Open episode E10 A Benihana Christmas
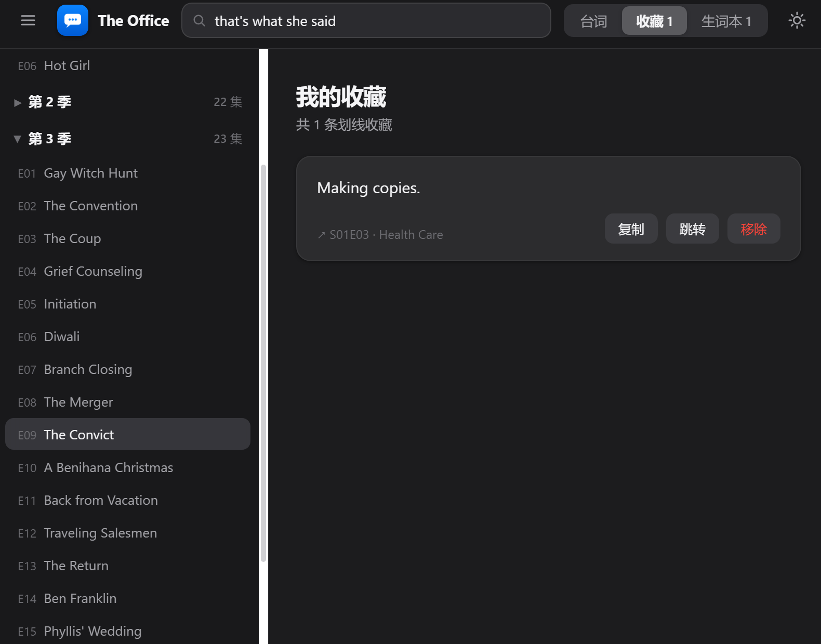This screenshot has width=821, height=644. click(128, 467)
